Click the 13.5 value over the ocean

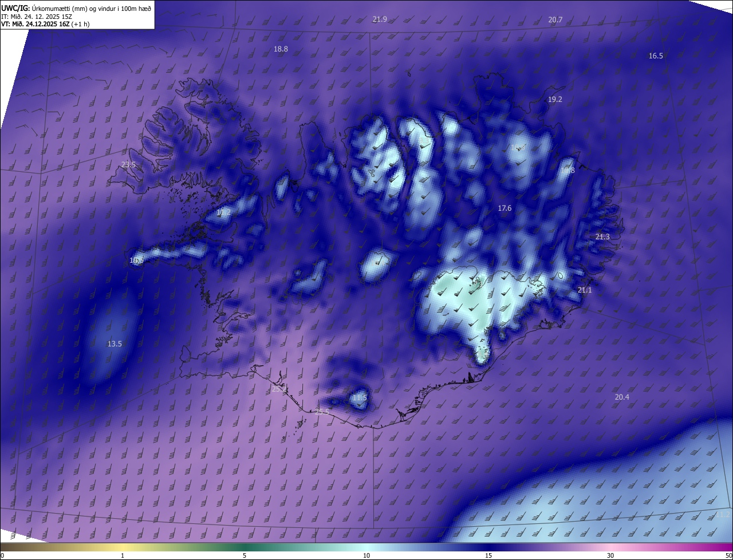tap(115, 344)
